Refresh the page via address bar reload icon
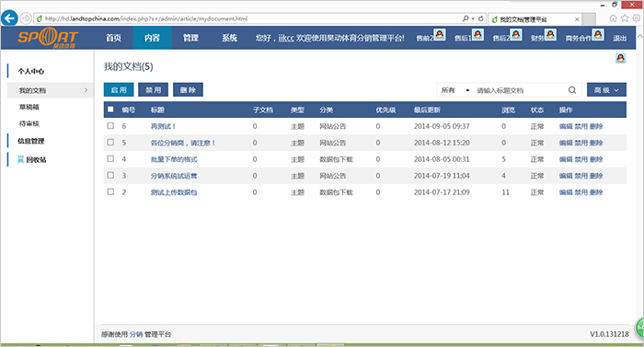This screenshot has width=644, height=347. (480, 18)
